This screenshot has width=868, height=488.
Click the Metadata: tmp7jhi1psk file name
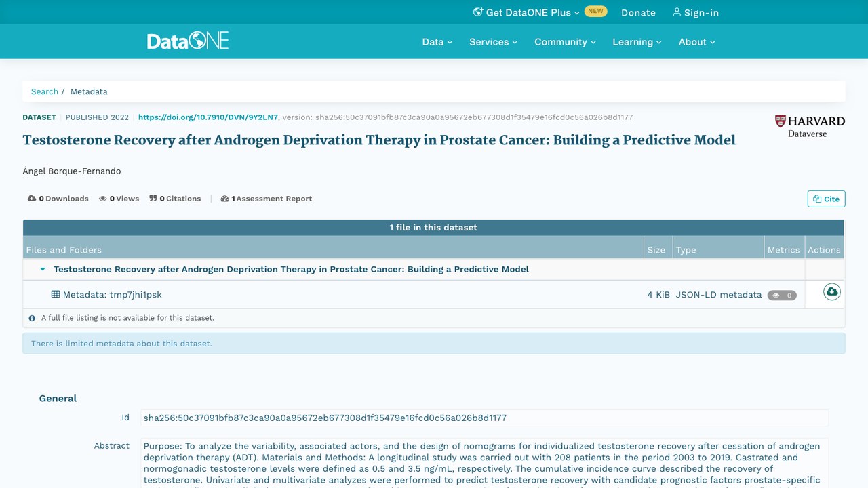pyautogui.click(x=113, y=295)
